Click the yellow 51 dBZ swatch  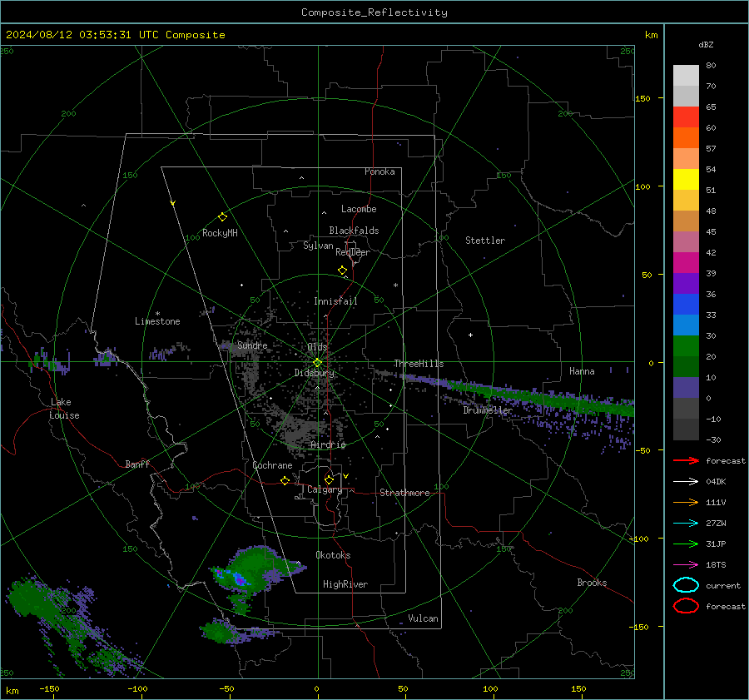[686, 179]
